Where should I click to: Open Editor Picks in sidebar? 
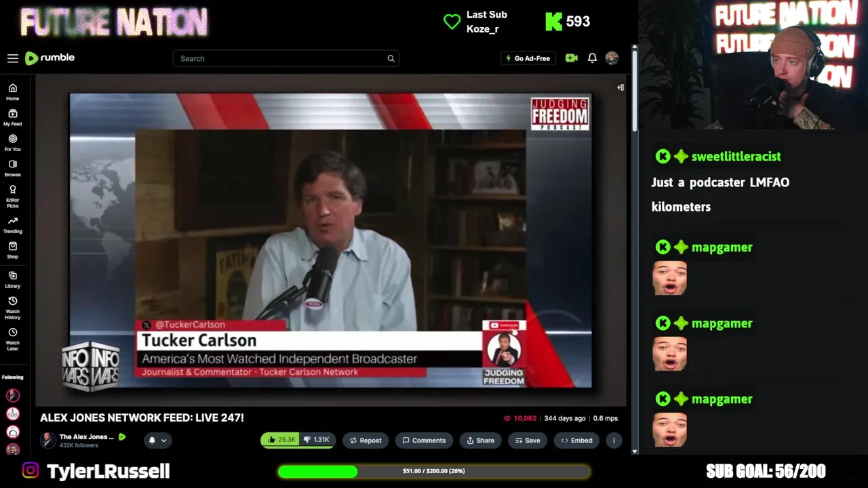(12, 197)
